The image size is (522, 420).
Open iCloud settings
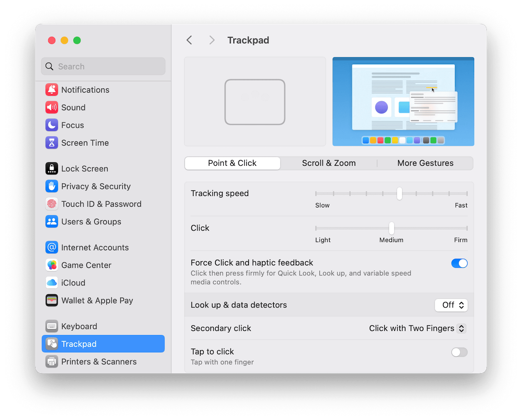(x=73, y=283)
